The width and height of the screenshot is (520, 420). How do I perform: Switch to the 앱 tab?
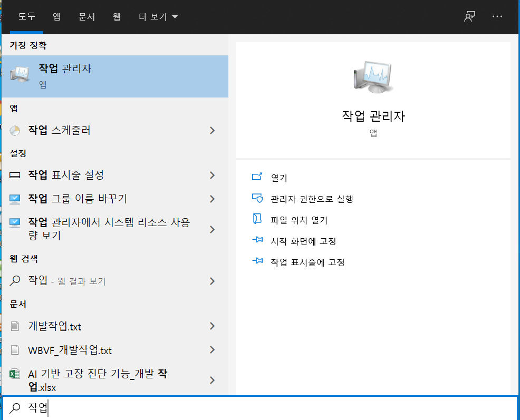[56, 16]
